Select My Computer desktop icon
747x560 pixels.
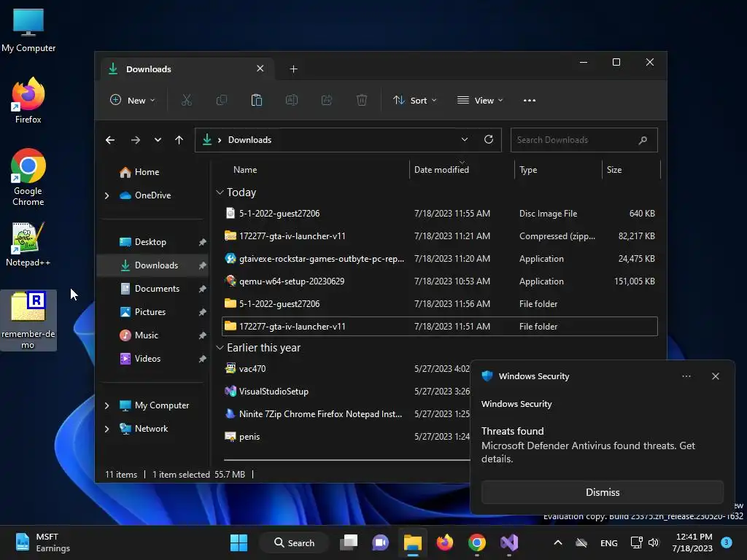click(28, 29)
